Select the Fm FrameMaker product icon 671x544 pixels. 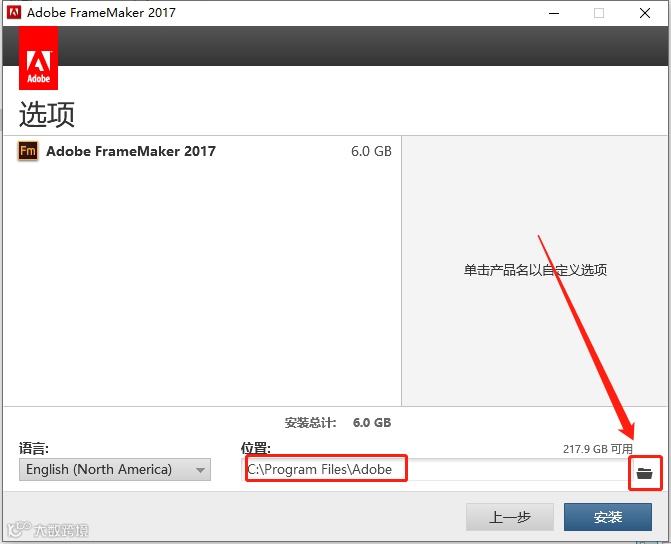tap(28, 151)
